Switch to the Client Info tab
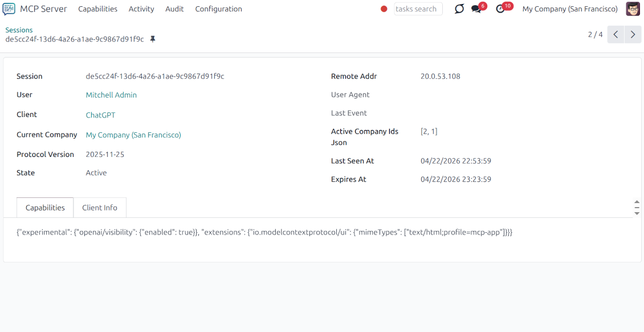This screenshot has height=332, width=644. pos(100,207)
